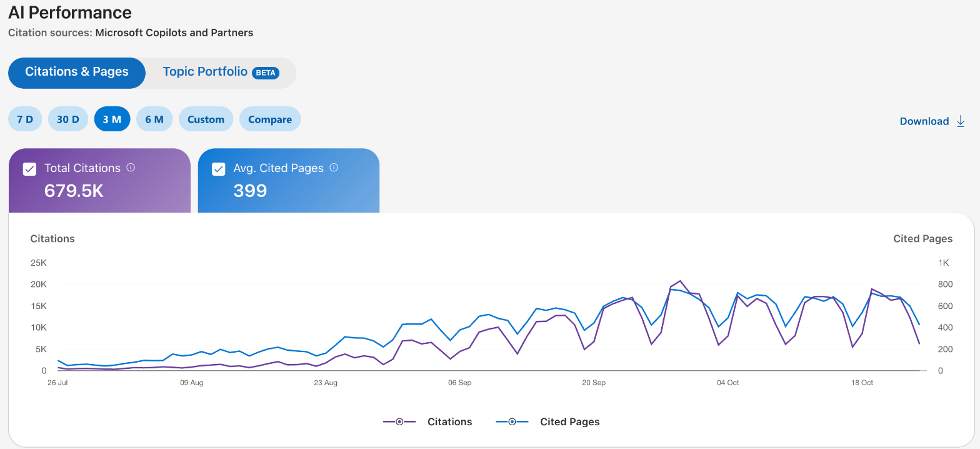Click the 679.5K total citations value
Image resolution: width=980 pixels, height=449 pixels.
tap(74, 191)
